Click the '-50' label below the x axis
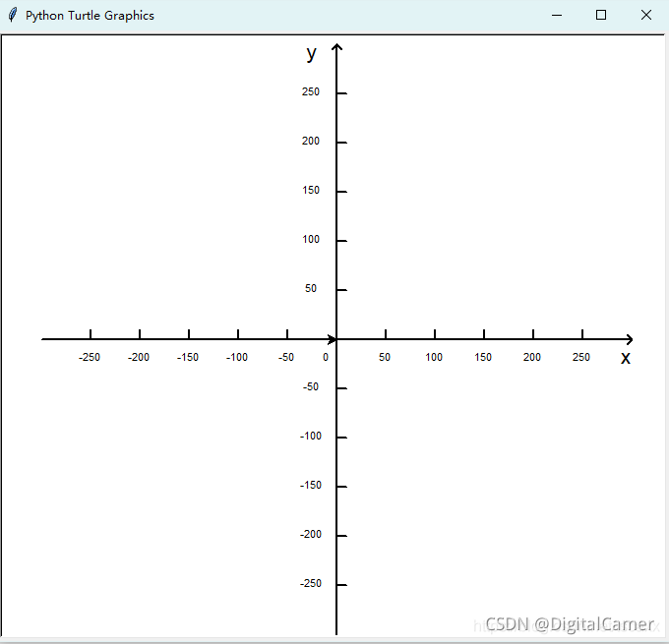Screen dimensions: 669x644 pos(286,358)
